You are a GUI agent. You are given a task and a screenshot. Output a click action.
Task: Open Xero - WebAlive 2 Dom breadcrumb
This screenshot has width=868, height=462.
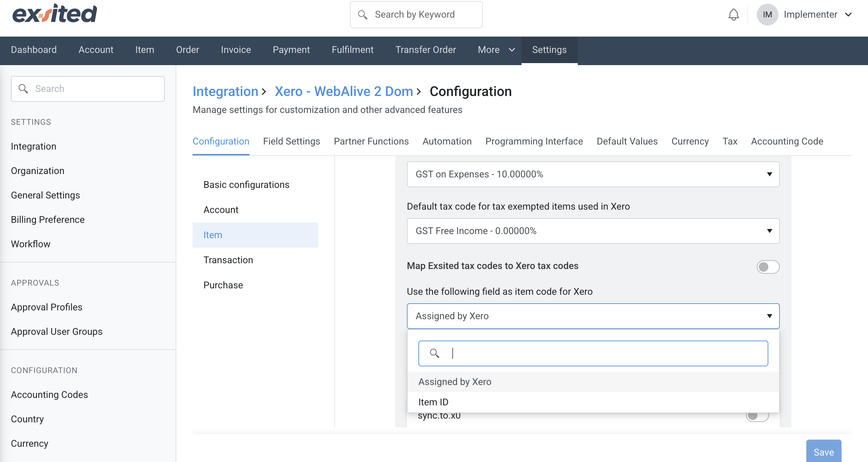[344, 92]
